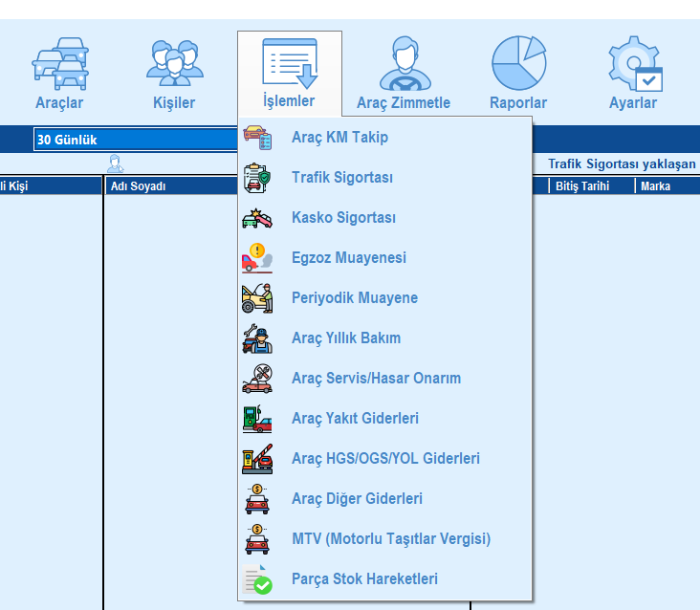Open the Ayarlar gear icon
700x610 pixels.
[633, 65]
